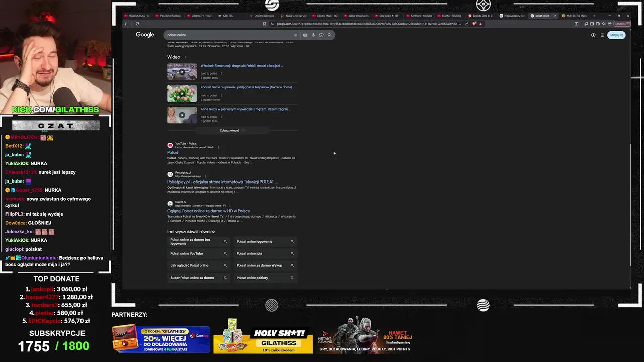Open the Polsat YouTube channel result link
The image size is (644, 362).
click(x=173, y=153)
